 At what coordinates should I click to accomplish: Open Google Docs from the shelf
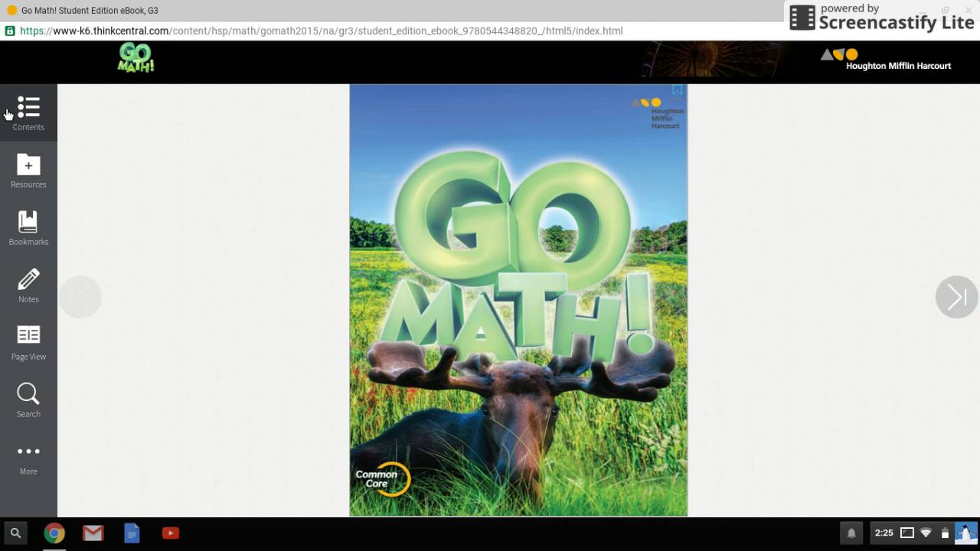point(132,533)
